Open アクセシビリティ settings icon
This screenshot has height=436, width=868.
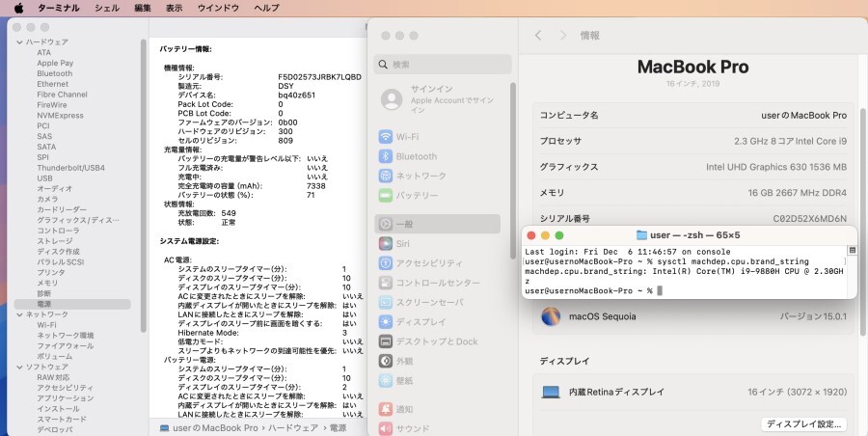point(386,263)
